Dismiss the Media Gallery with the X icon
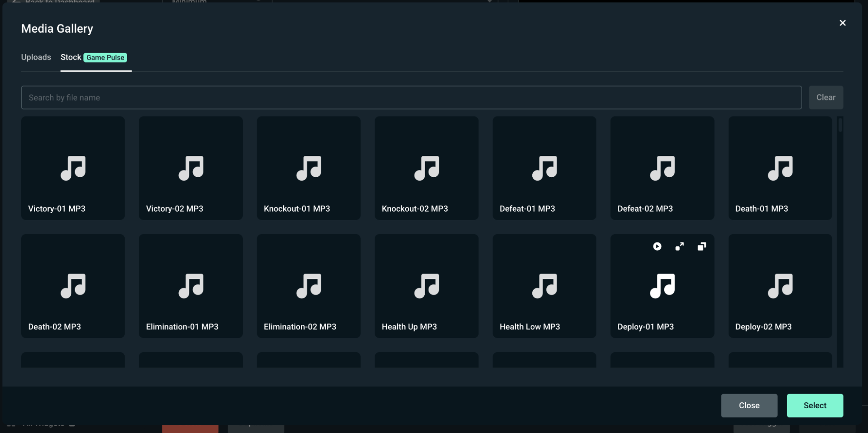The image size is (868, 433). 842,23
